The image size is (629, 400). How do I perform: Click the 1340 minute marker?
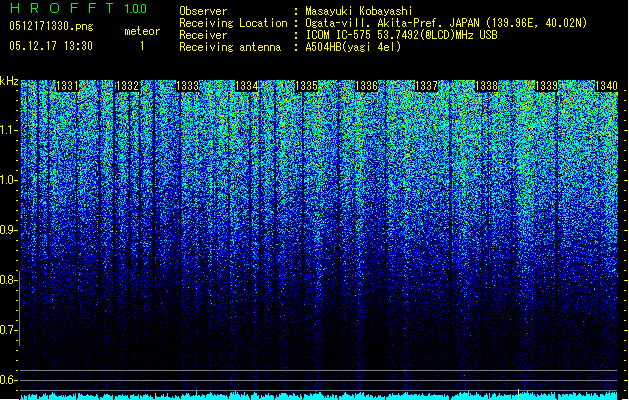point(606,86)
